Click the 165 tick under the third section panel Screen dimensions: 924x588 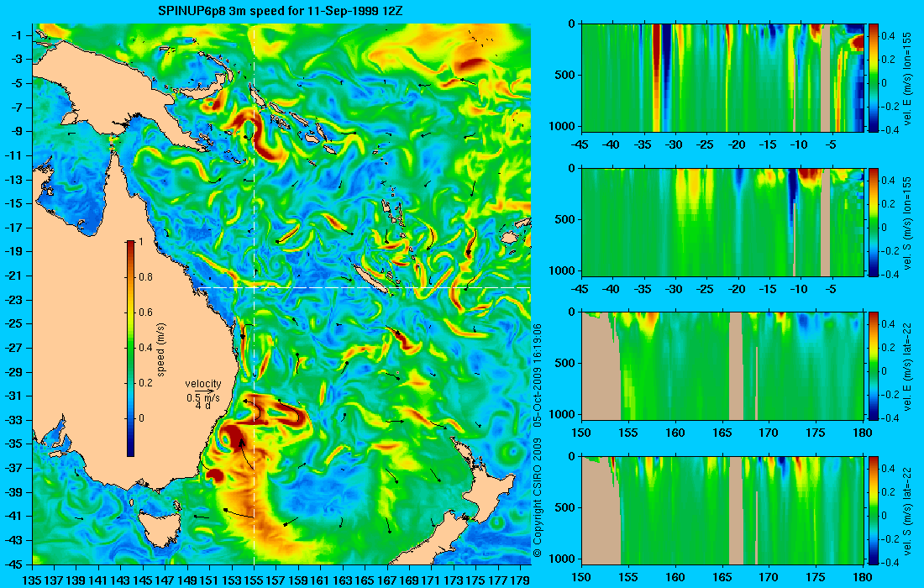[722, 433]
